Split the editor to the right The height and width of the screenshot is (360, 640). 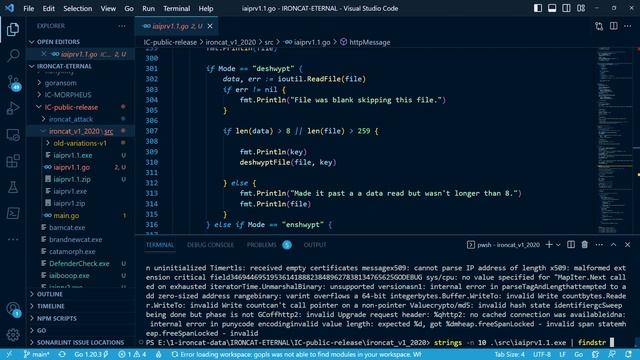613,26
